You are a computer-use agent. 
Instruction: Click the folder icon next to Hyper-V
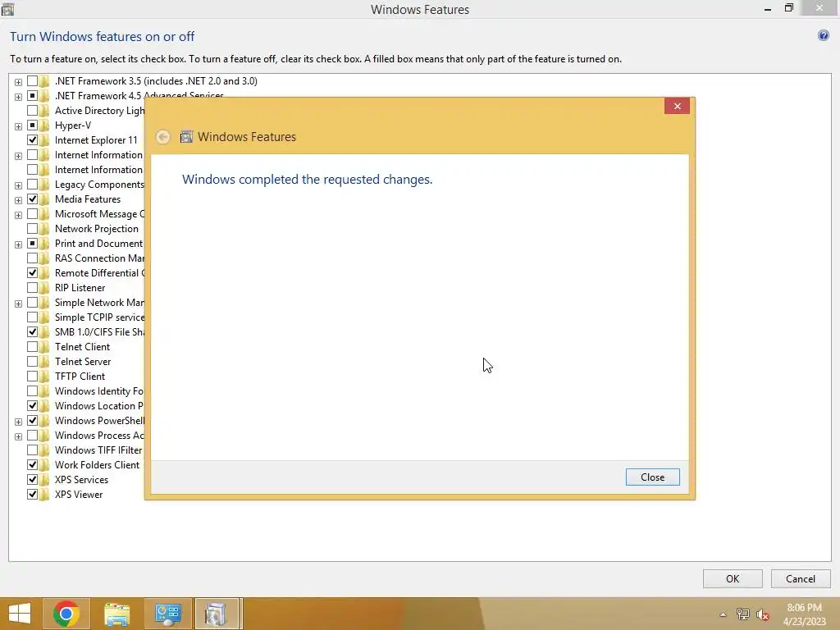[45, 126]
